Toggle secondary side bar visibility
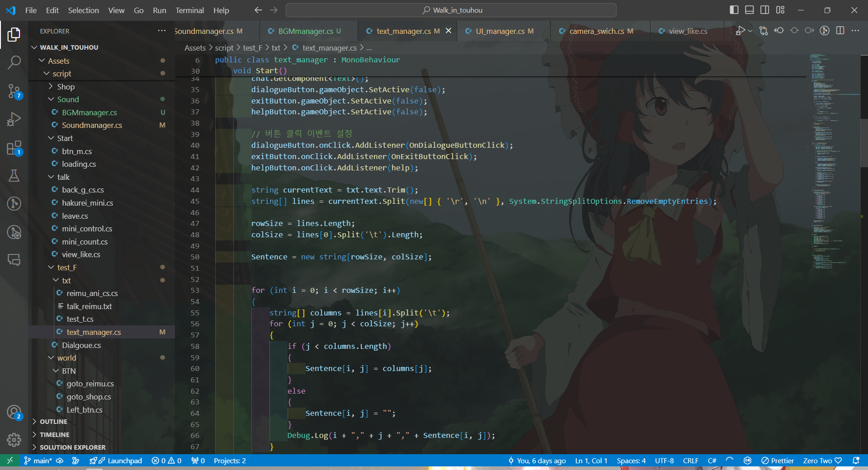Image resolution: width=868 pixels, height=470 pixels. (x=765, y=10)
